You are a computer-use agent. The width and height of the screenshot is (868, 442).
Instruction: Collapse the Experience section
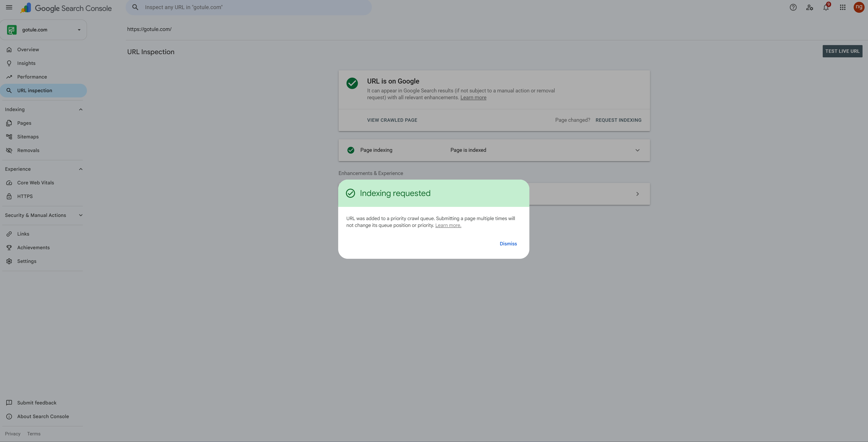[81, 169]
